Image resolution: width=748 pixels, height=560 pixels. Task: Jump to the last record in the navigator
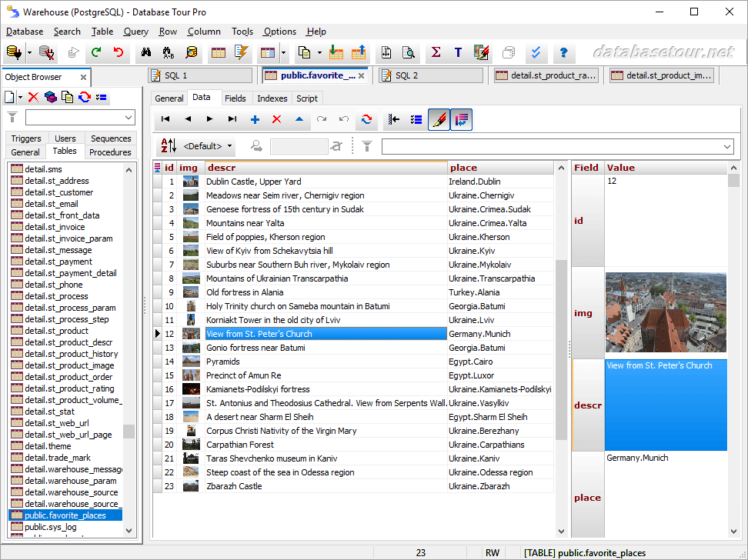click(232, 119)
